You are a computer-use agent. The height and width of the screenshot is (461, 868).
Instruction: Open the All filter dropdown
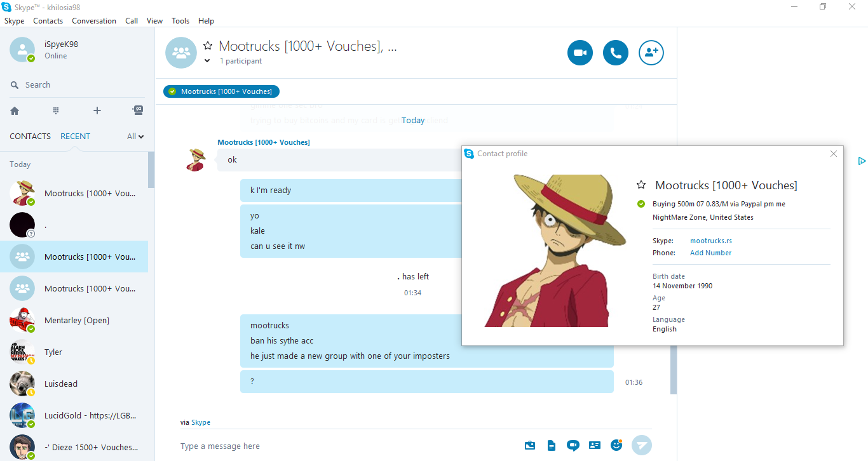[x=135, y=136]
